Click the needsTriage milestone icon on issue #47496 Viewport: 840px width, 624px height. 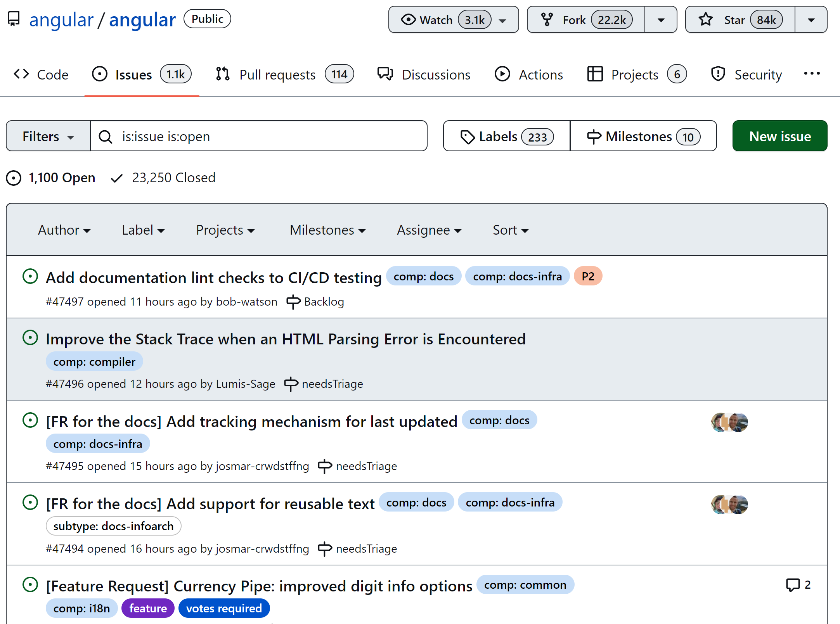[291, 384]
